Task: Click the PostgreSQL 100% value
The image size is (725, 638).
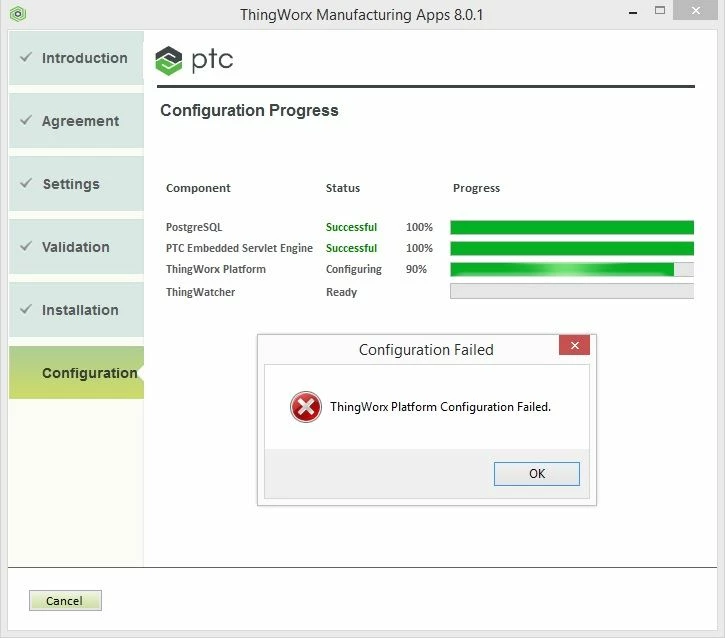Action: pyautogui.click(x=419, y=227)
